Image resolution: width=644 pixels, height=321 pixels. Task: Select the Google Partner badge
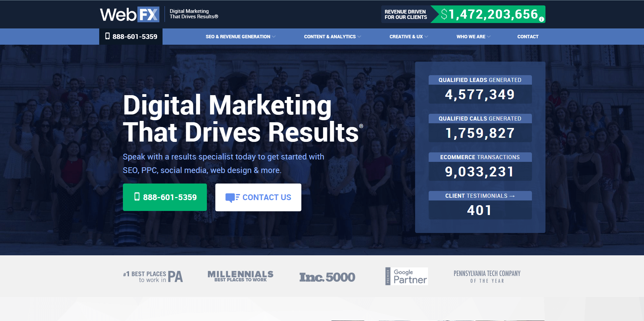tap(406, 276)
